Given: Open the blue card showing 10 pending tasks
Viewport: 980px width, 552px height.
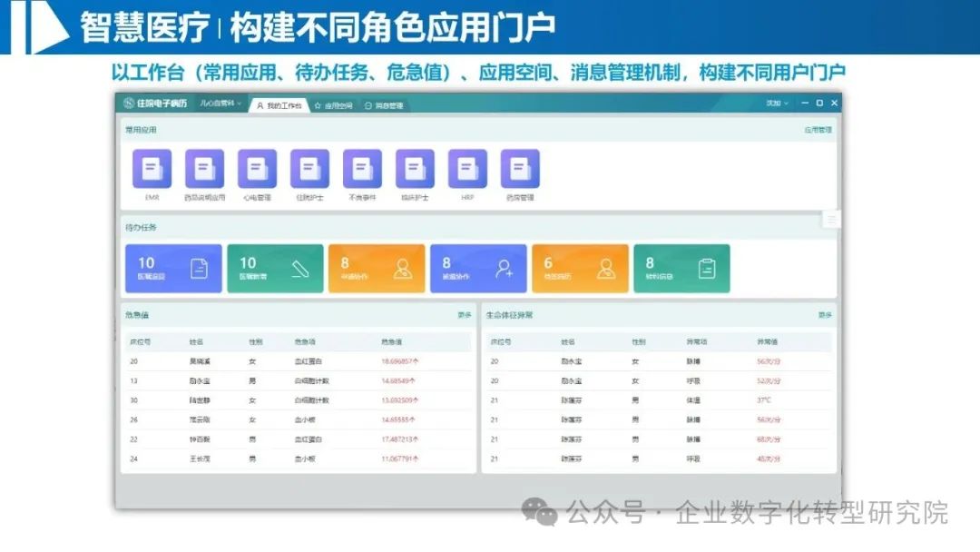Looking at the screenshot, I should pos(173,269).
